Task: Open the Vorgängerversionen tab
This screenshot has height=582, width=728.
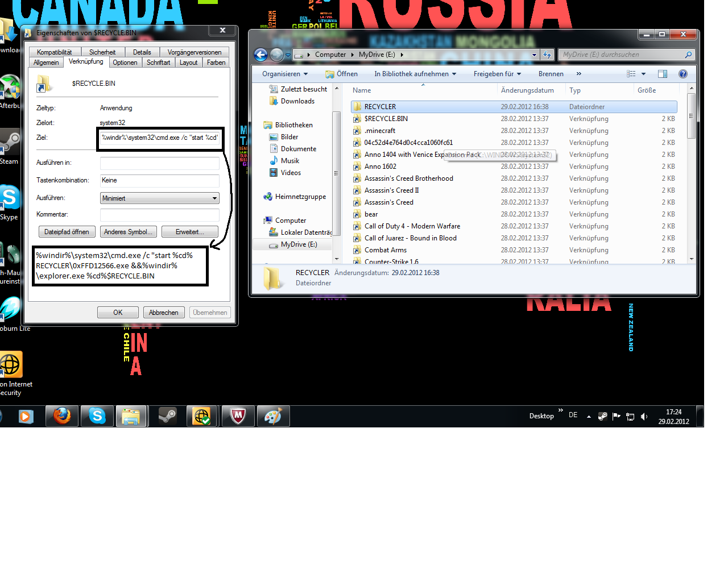Action: click(x=195, y=52)
